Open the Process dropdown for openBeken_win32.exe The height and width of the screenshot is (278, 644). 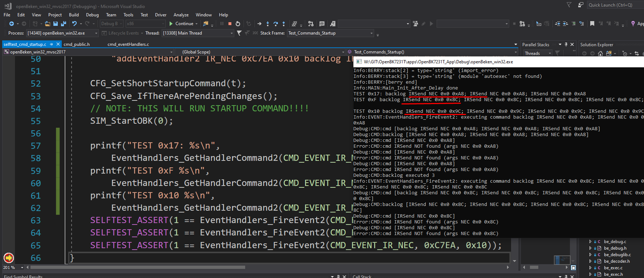tap(96, 33)
